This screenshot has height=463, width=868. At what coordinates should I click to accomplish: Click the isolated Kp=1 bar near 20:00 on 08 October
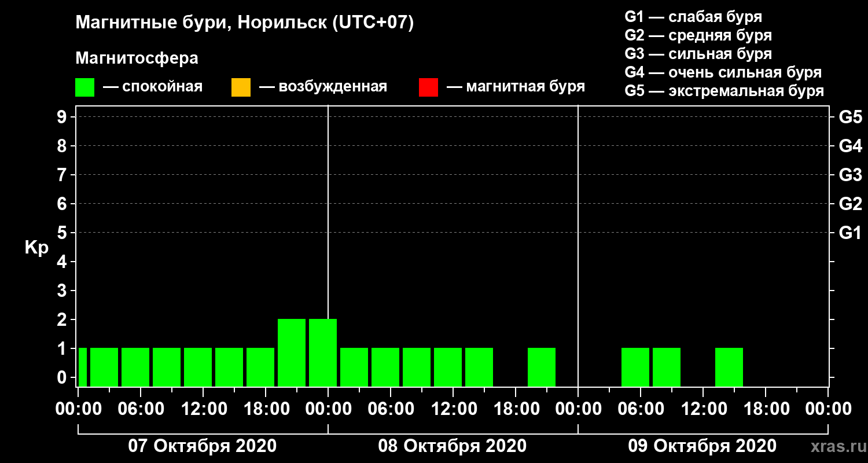pyautogui.click(x=542, y=367)
